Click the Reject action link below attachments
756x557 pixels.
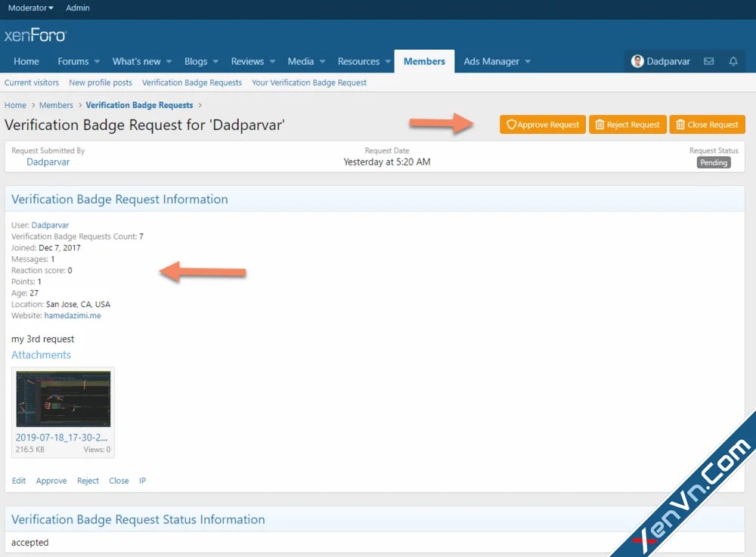point(88,481)
